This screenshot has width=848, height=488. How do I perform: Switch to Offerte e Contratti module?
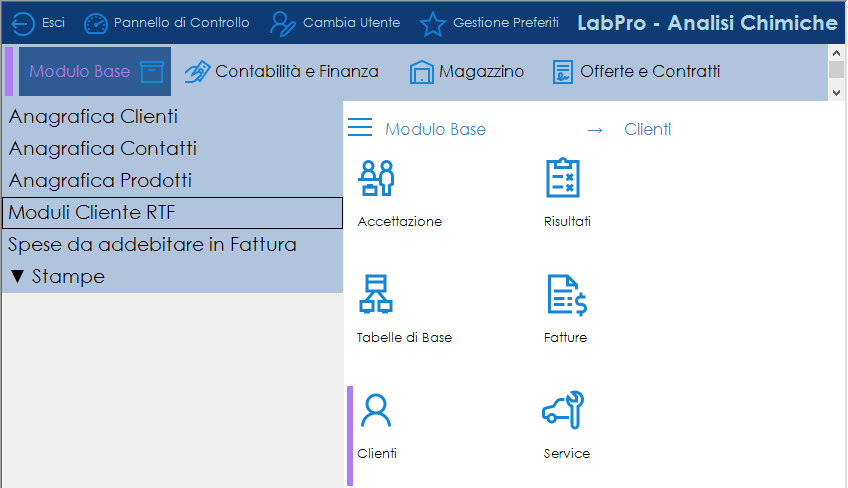coord(650,71)
